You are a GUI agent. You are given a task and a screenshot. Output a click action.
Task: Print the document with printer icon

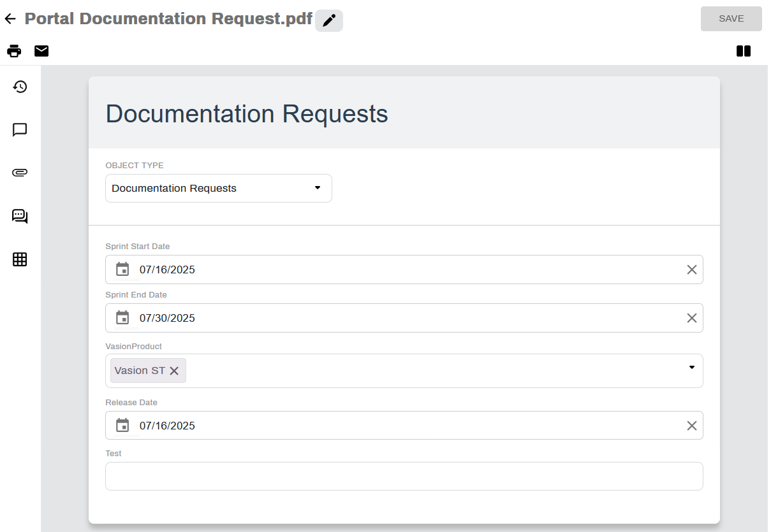[x=14, y=51]
